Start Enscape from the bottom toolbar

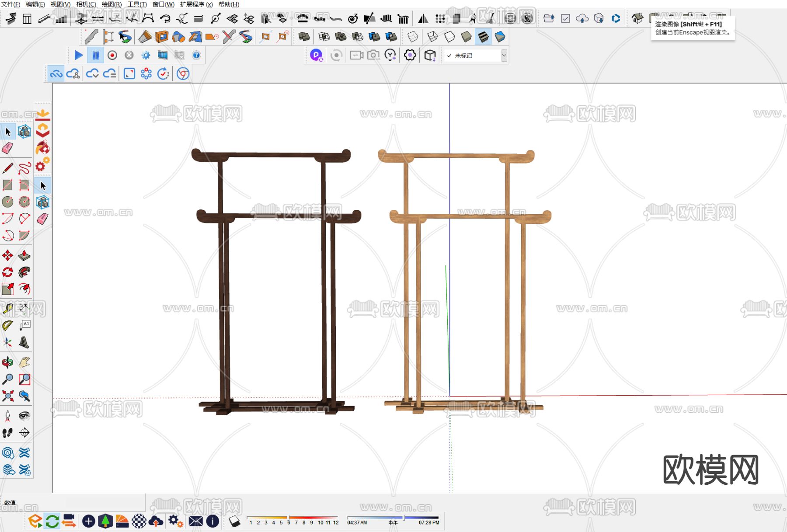[x=35, y=521]
